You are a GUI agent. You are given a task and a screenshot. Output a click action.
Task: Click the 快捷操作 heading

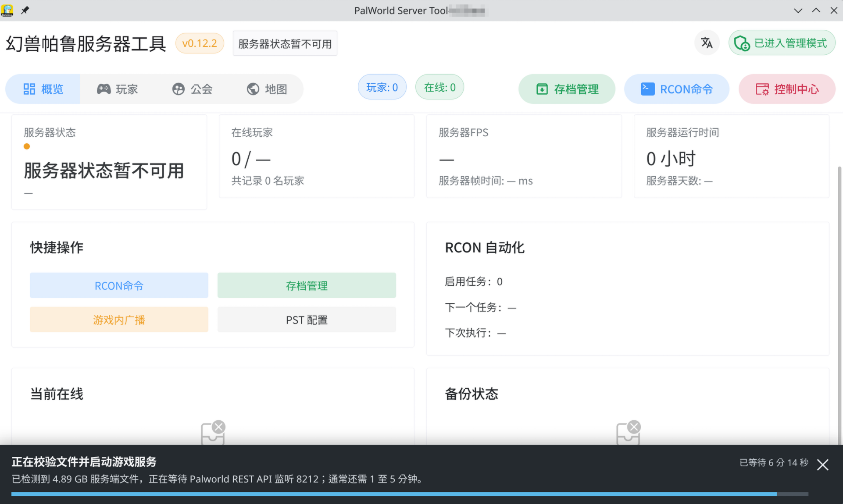coord(57,248)
